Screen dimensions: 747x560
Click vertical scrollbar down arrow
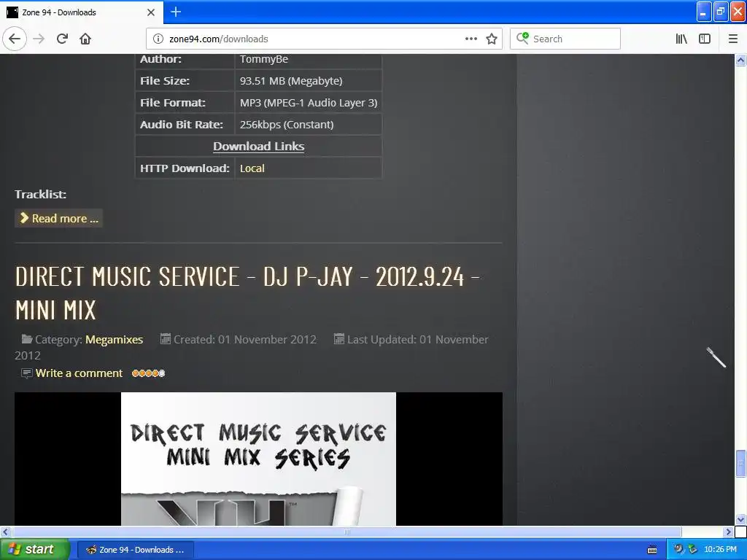[740, 519]
